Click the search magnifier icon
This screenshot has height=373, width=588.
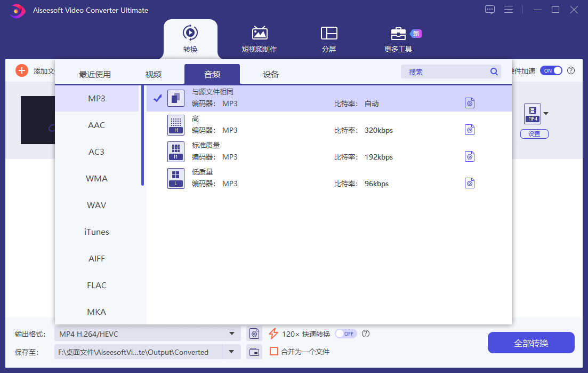click(494, 71)
